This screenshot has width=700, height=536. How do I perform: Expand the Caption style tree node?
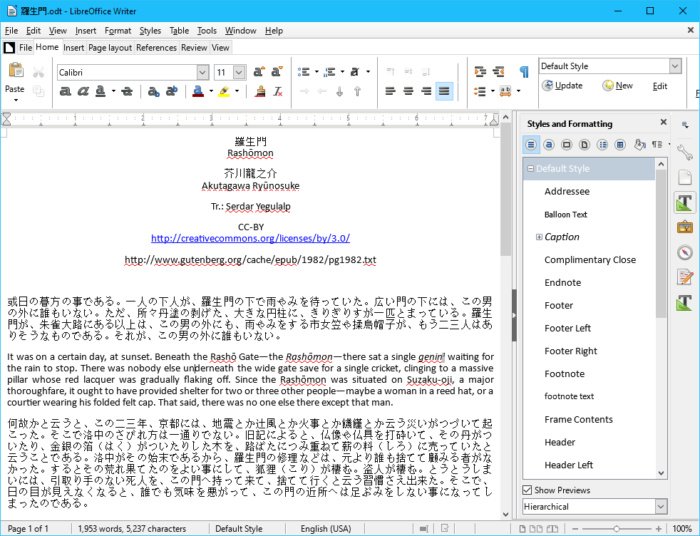click(x=539, y=237)
